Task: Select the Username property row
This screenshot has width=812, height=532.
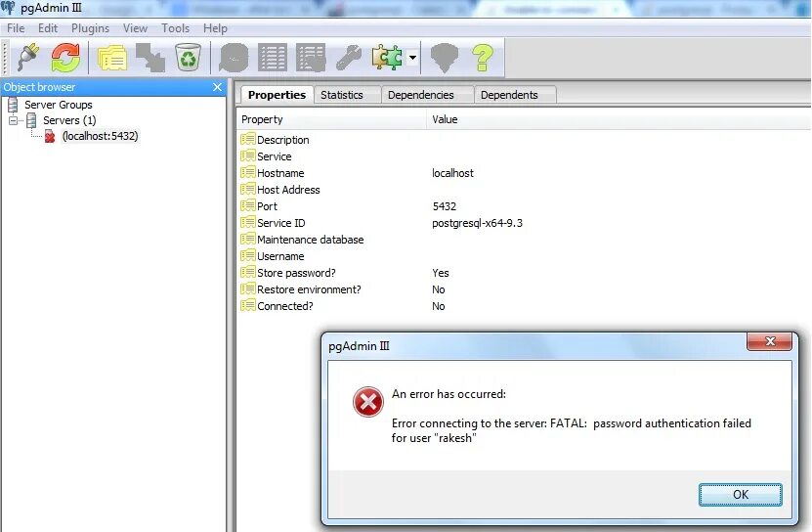Action: [x=524, y=256]
